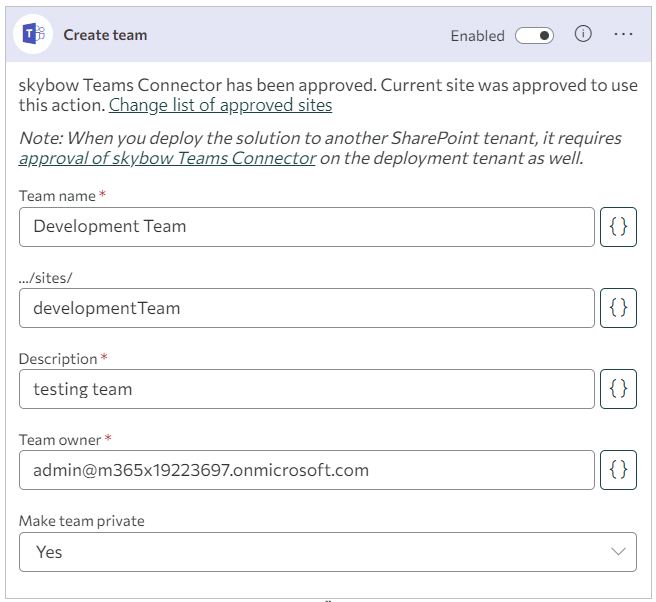Expand the Make team private dropdown
This screenshot has width=656, height=602.
pyautogui.click(x=328, y=552)
